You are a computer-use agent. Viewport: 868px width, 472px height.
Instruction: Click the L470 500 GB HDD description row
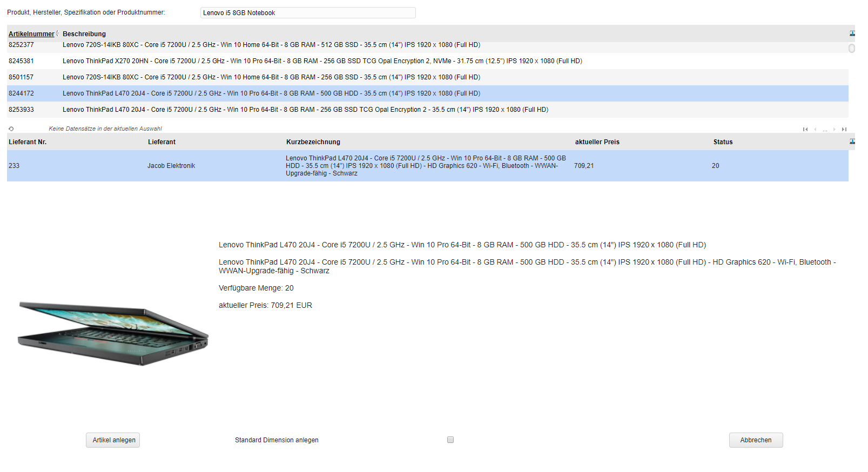point(271,93)
